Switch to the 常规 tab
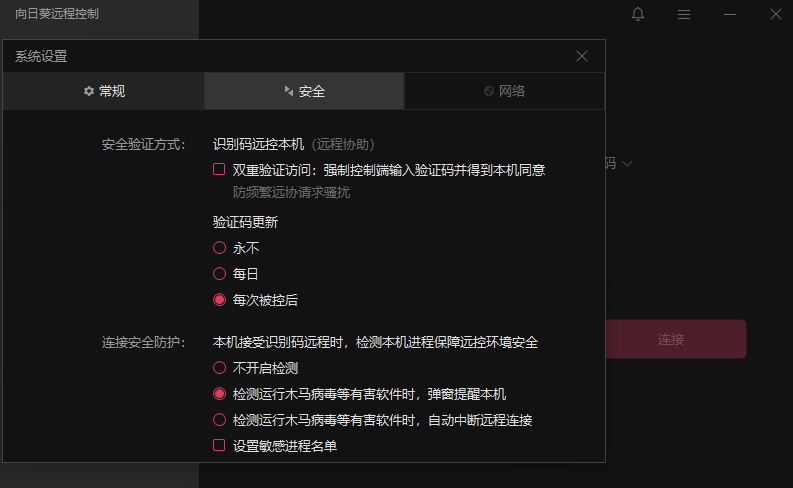 pos(104,91)
